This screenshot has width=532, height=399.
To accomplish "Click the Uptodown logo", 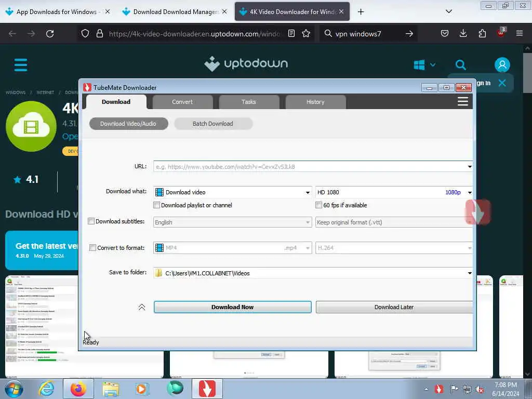I will (246, 64).
